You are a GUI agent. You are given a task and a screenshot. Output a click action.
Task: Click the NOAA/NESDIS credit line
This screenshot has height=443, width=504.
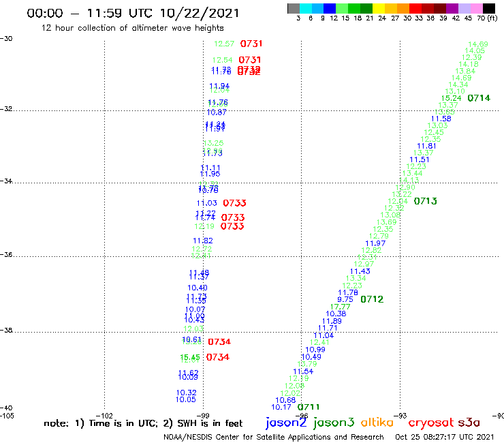click(274, 438)
